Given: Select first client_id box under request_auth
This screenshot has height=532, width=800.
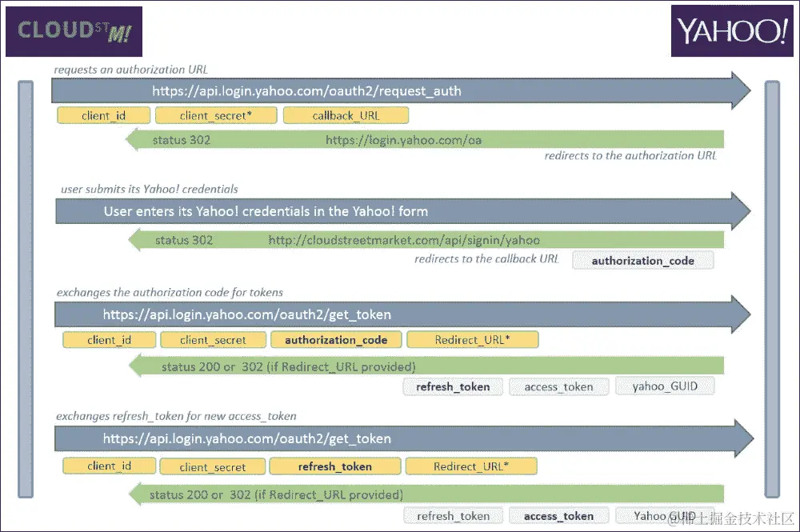Looking at the screenshot, I should tap(103, 115).
